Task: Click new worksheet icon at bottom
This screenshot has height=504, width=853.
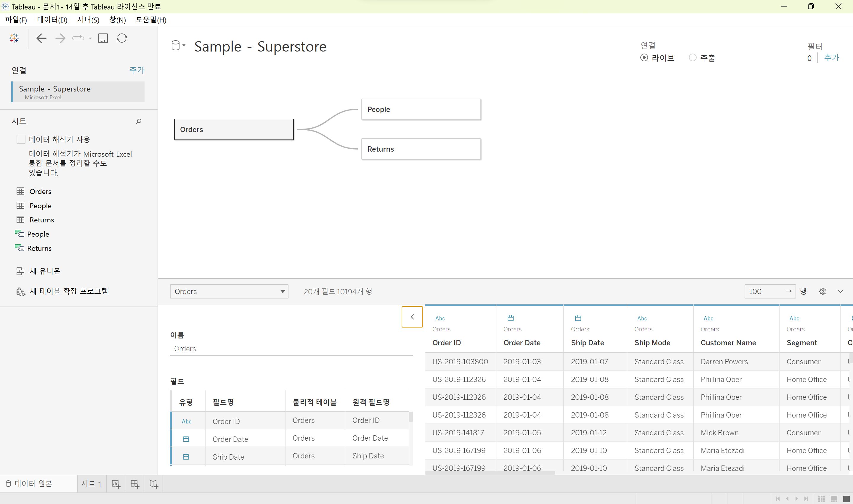Action: click(x=116, y=484)
